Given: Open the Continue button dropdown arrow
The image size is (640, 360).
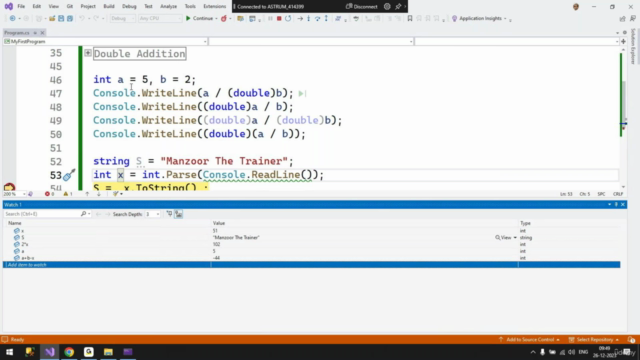Looking at the screenshot, I should pos(216,18).
